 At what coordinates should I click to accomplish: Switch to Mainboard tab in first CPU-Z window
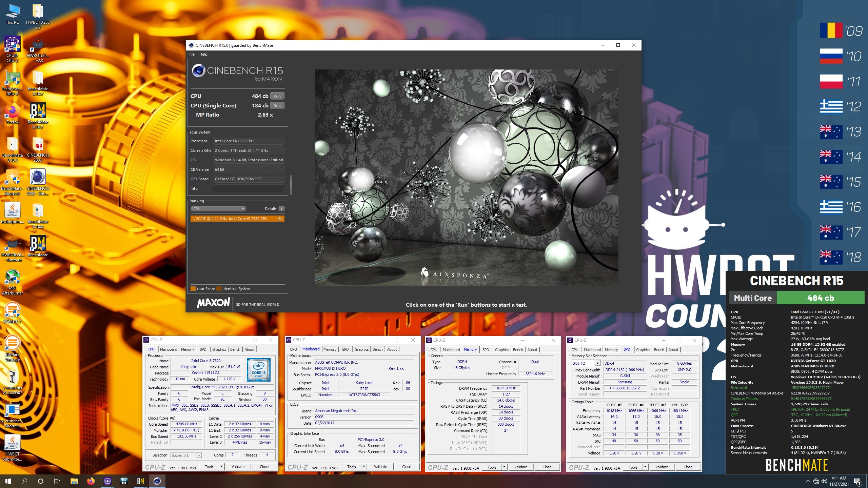pos(169,349)
